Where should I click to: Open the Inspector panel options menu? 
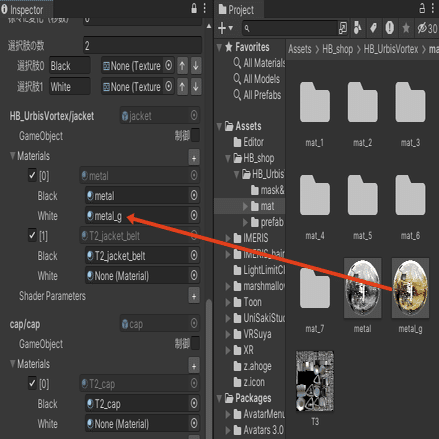pyautogui.click(x=204, y=8)
